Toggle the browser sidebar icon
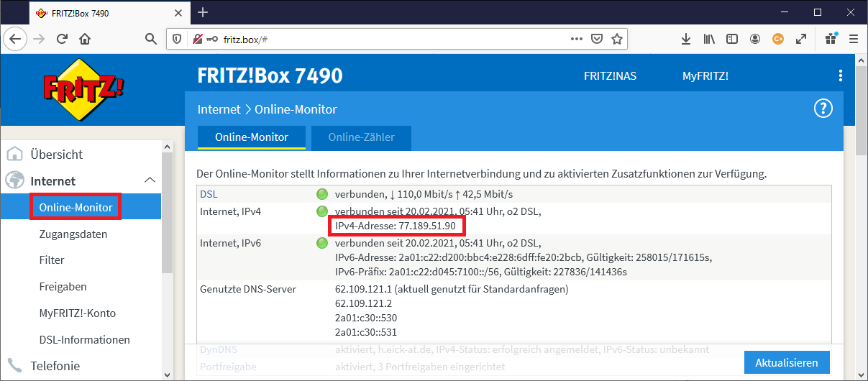The height and width of the screenshot is (381, 868). pyautogui.click(x=732, y=39)
